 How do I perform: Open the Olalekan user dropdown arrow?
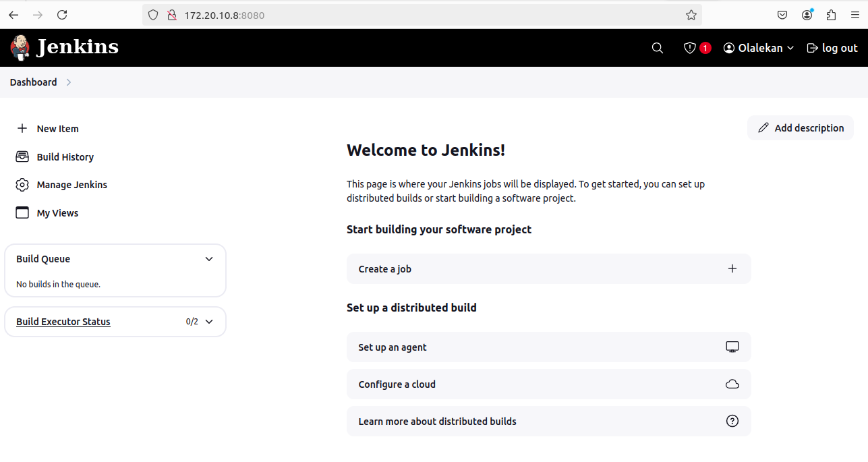790,48
